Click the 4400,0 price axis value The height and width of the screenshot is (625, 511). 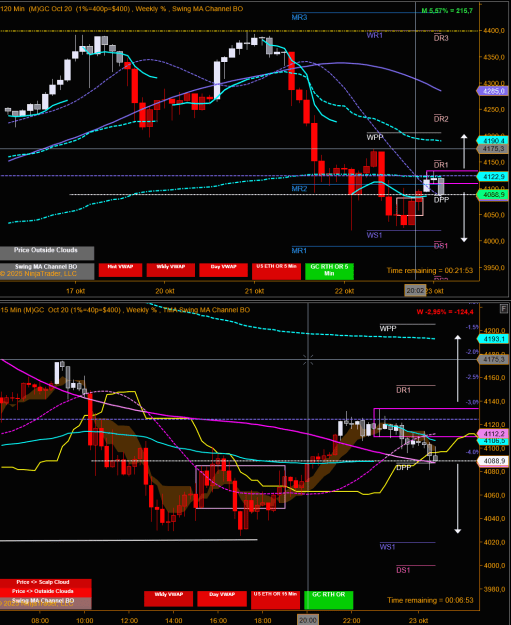click(495, 30)
